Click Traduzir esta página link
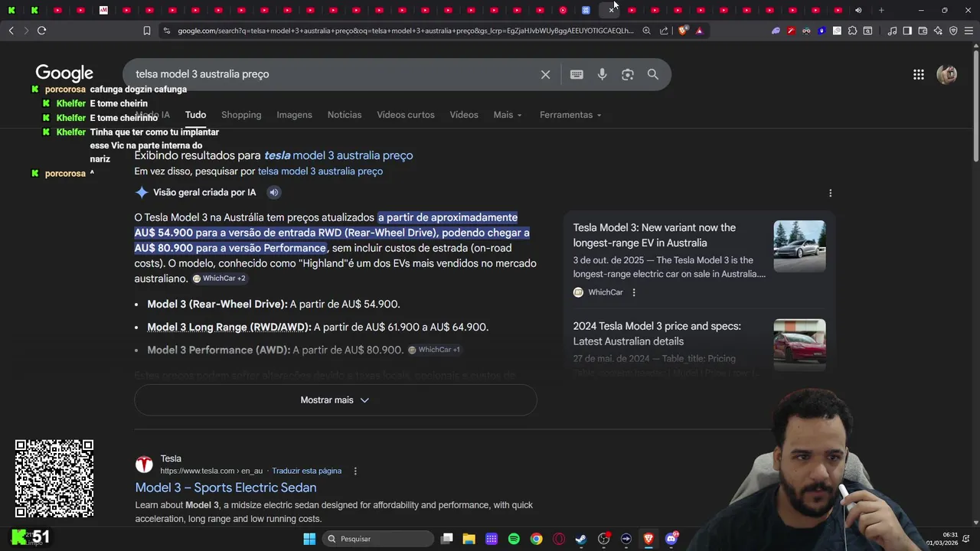This screenshot has height=551, width=980. point(306,471)
